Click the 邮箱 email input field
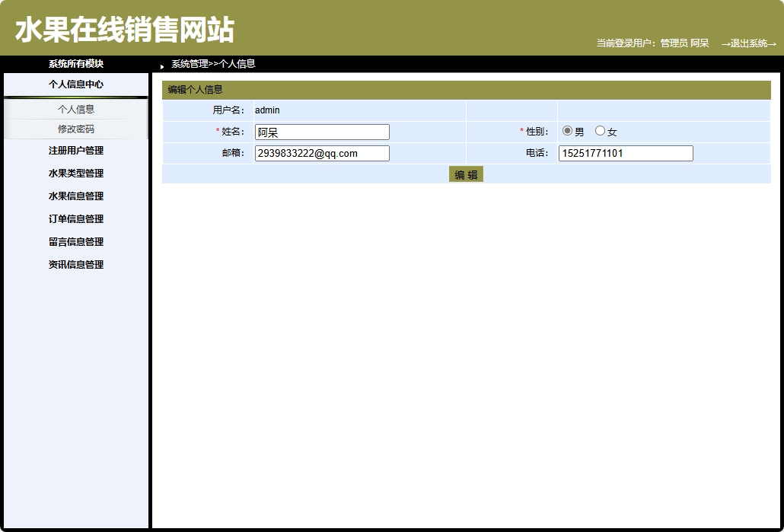 (321, 153)
